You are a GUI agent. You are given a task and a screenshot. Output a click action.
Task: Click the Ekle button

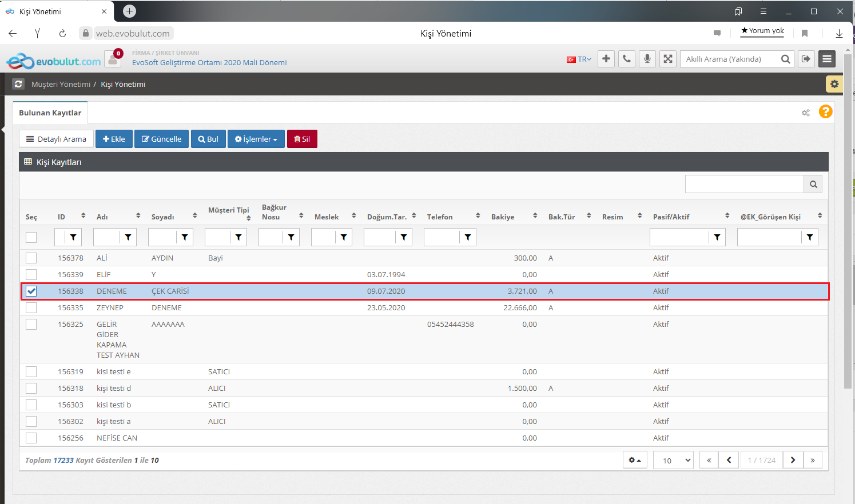pos(114,139)
